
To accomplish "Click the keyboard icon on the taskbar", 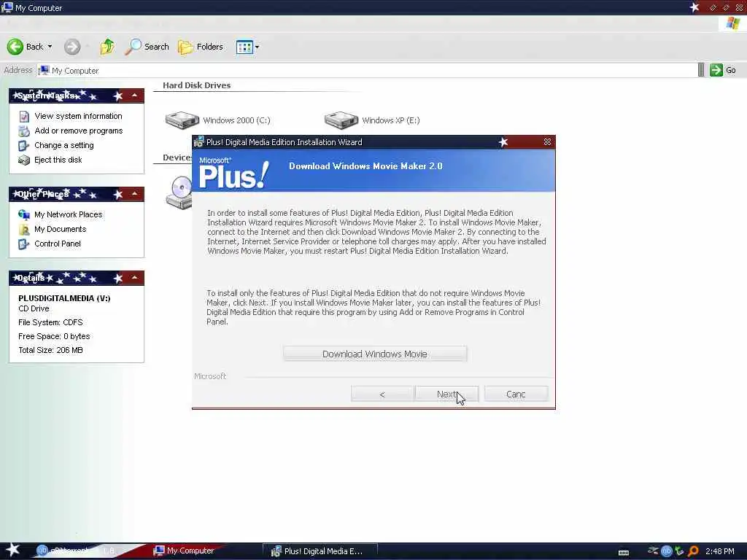I will [x=623, y=553].
